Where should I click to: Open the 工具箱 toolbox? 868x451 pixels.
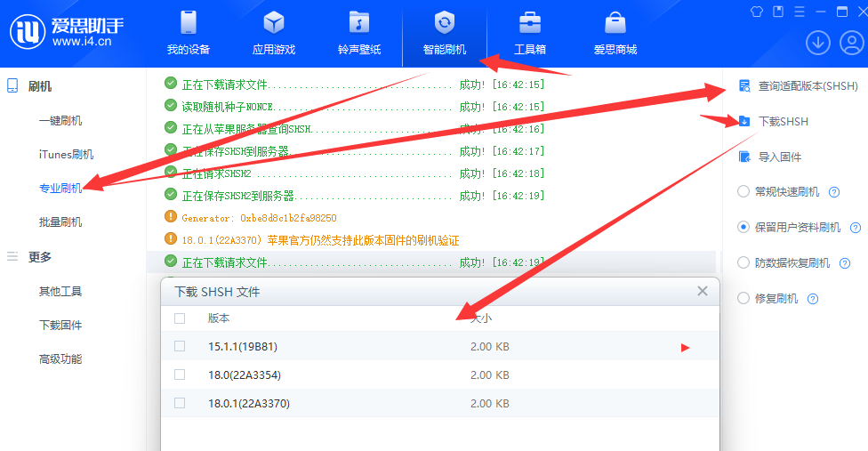point(530,23)
